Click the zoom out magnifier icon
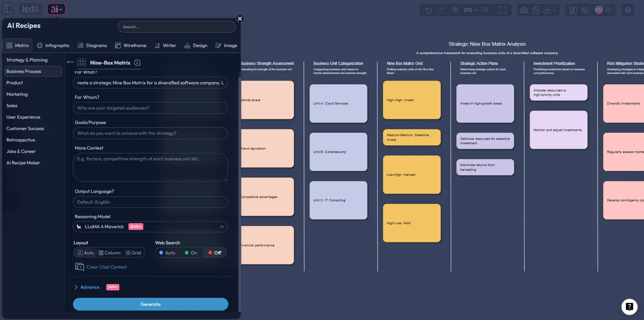The image size is (644, 320). (x=486, y=10)
